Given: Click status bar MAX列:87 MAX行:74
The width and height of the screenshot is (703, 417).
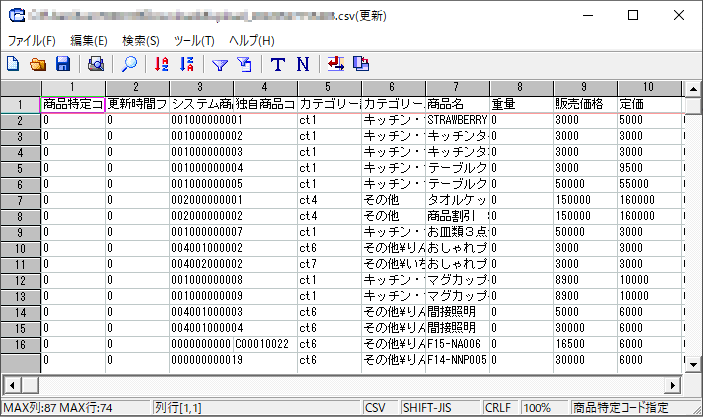Looking at the screenshot, I should 58,408.
